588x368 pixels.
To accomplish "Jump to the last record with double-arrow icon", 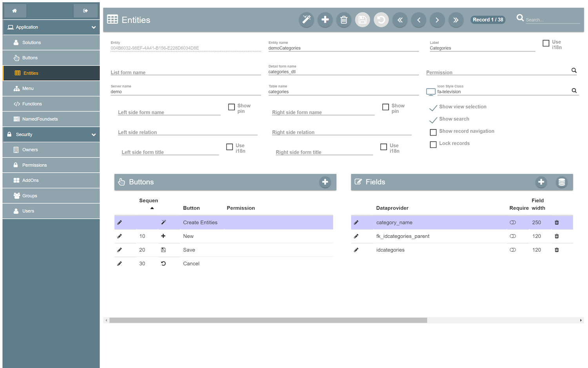I will point(456,20).
